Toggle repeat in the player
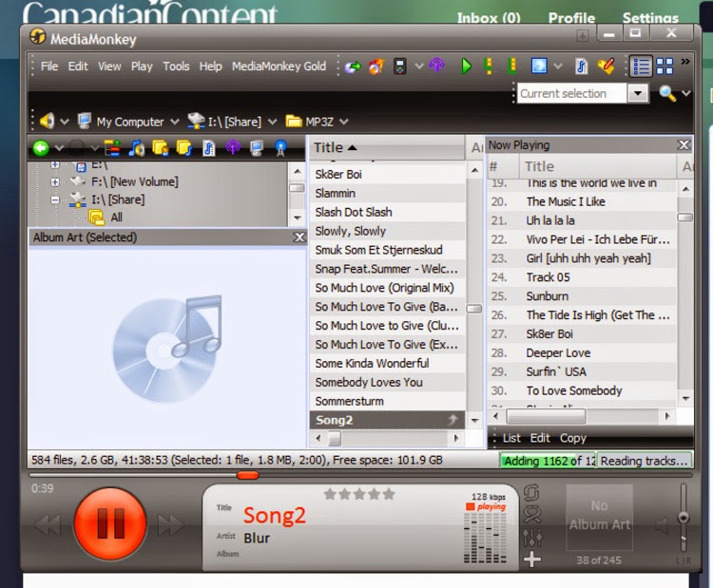 (x=531, y=493)
